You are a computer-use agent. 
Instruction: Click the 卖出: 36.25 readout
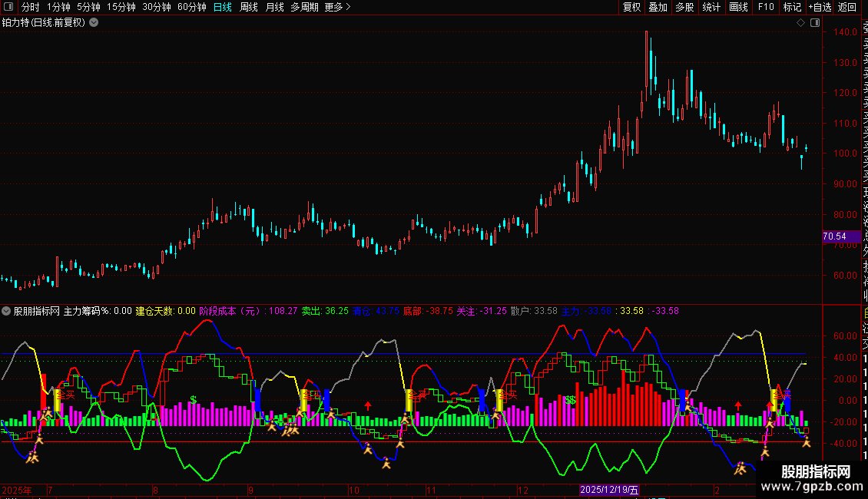325,311
